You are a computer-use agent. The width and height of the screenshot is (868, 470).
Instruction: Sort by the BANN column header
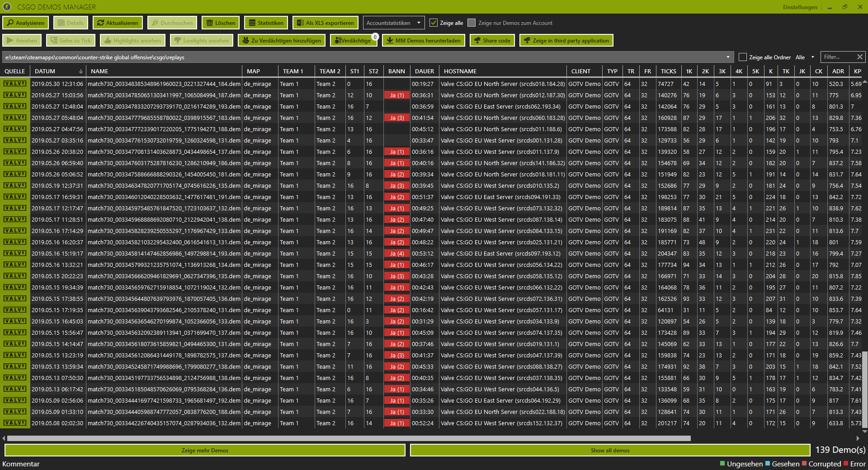click(396, 71)
